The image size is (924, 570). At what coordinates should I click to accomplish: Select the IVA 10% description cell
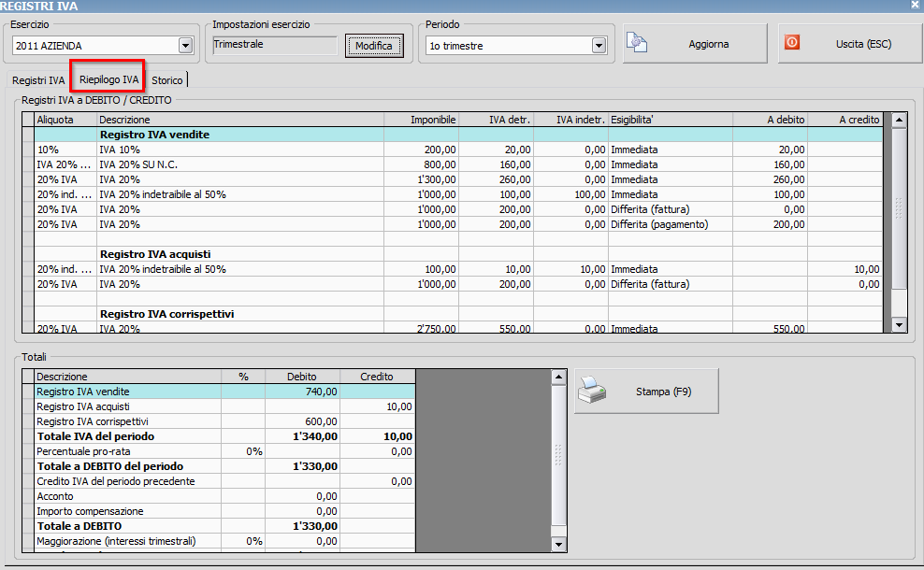[x=240, y=150]
